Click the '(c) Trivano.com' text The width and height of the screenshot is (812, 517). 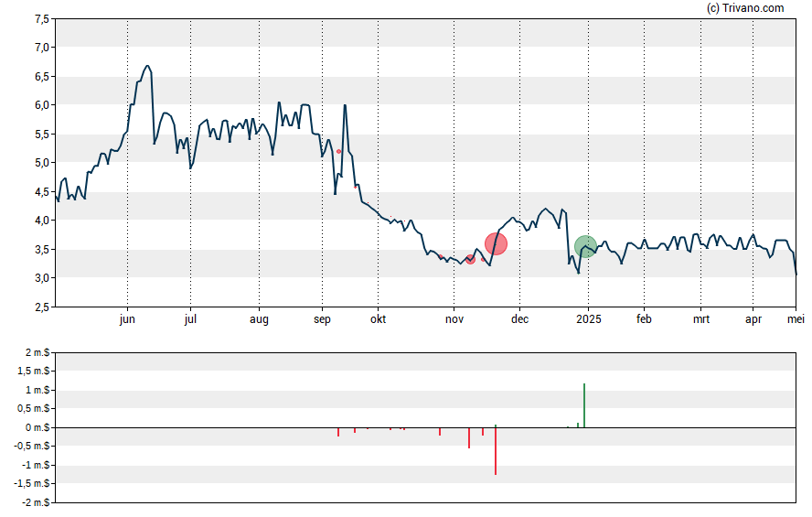pyautogui.click(x=745, y=7)
